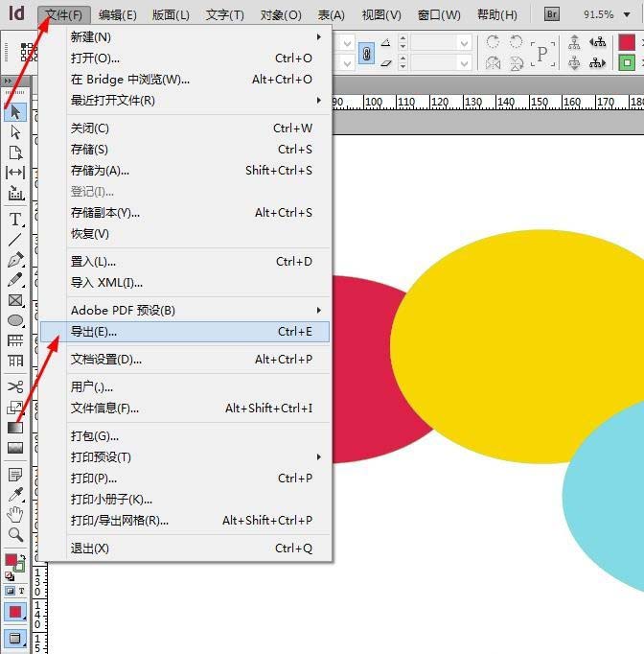This screenshot has width=644, height=654.
Task: Choose 存储为(A)... menu item
Action: click(x=185, y=170)
